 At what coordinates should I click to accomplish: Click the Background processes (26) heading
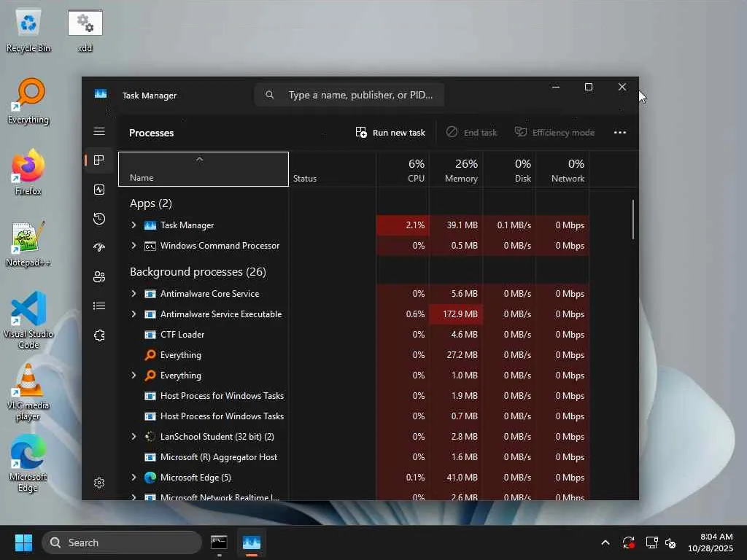[x=198, y=271]
